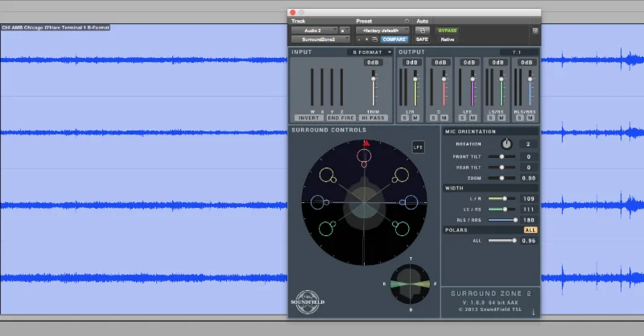Toggle the POLARS ALL button
The height and width of the screenshot is (336, 644).
point(530,230)
